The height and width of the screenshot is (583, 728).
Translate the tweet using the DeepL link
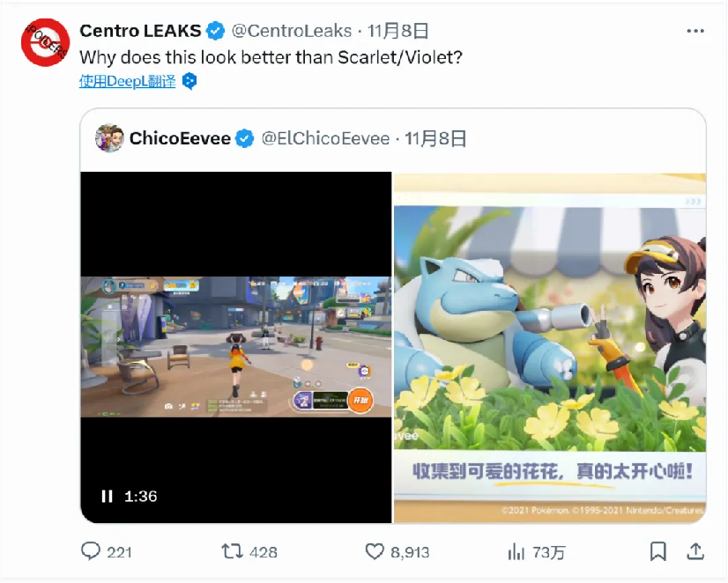point(128,81)
